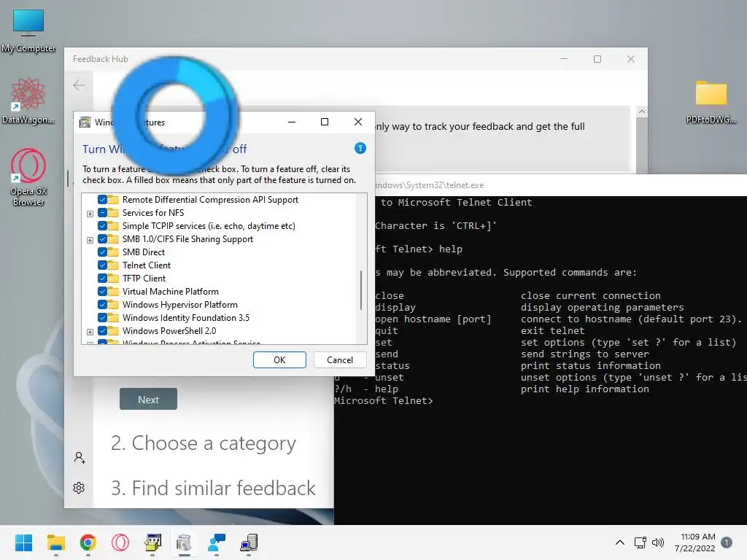Disable the Telnet Client checkbox
747x560 pixels.
click(102, 265)
